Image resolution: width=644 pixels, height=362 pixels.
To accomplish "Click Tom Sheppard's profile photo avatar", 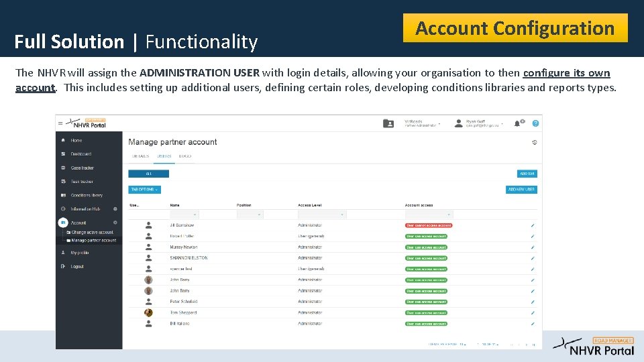I will click(149, 313).
